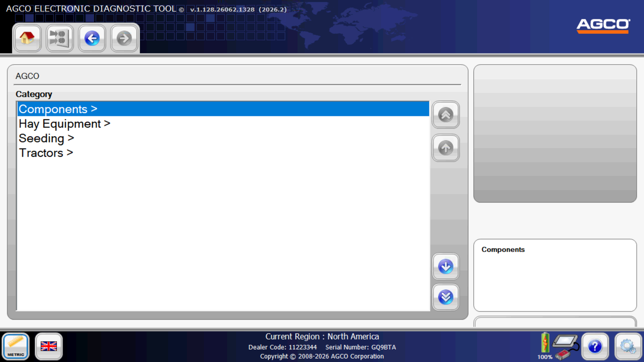Jump to top of category list
The height and width of the screenshot is (362, 644).
(x=446, y=115)
